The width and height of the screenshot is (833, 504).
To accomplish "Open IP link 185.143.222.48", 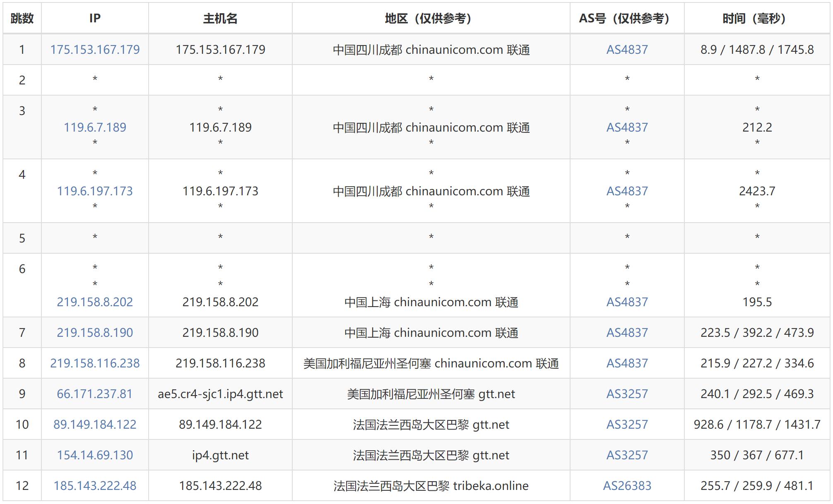I will pos(95,486).
